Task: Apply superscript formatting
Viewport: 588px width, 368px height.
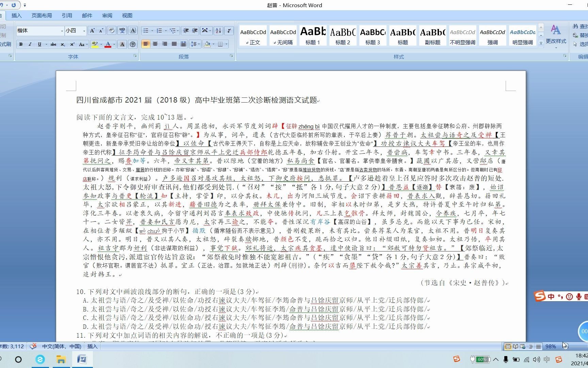Action: [72, 44]
